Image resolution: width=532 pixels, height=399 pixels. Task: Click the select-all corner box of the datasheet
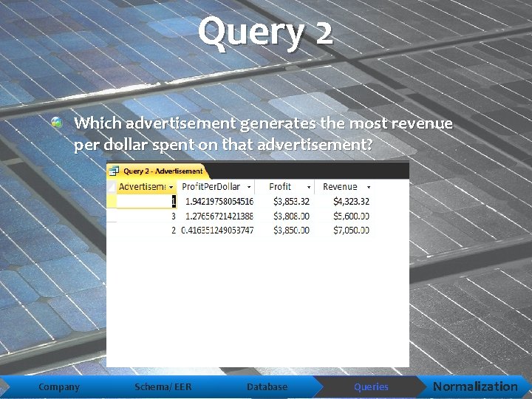pyautogui.click(x=112, y=187)
